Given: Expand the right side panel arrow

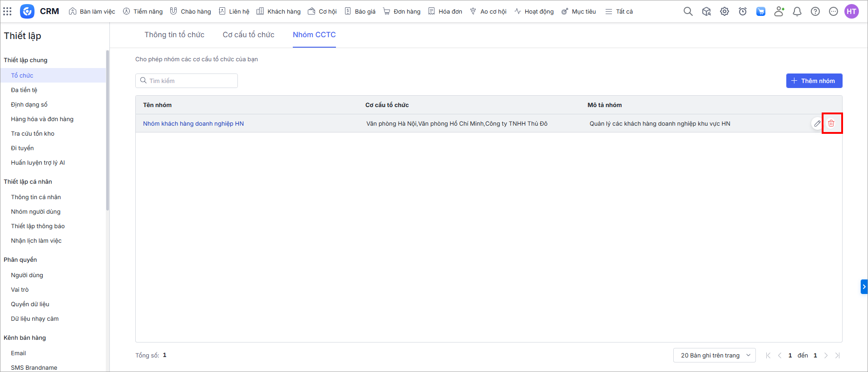Looking at the screenshot, I should tap(864, 287).
